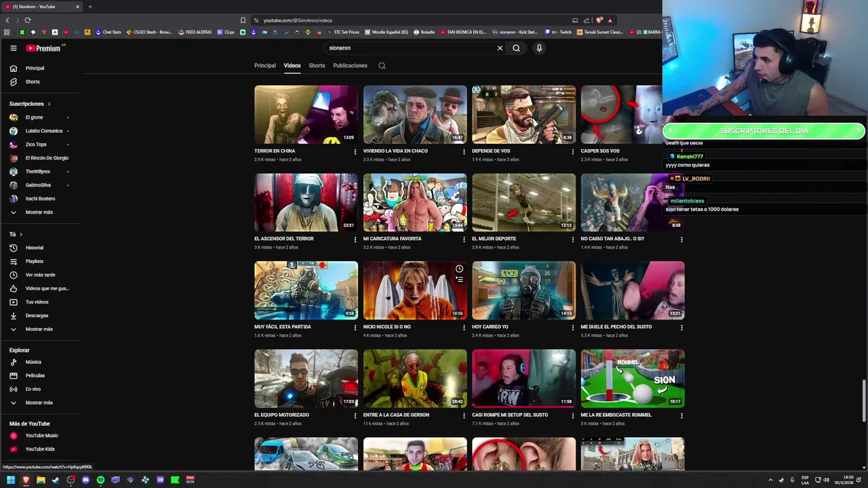Expand the Tú section chevron
This screenshot has height=488, width=868.
pos(20,235)
